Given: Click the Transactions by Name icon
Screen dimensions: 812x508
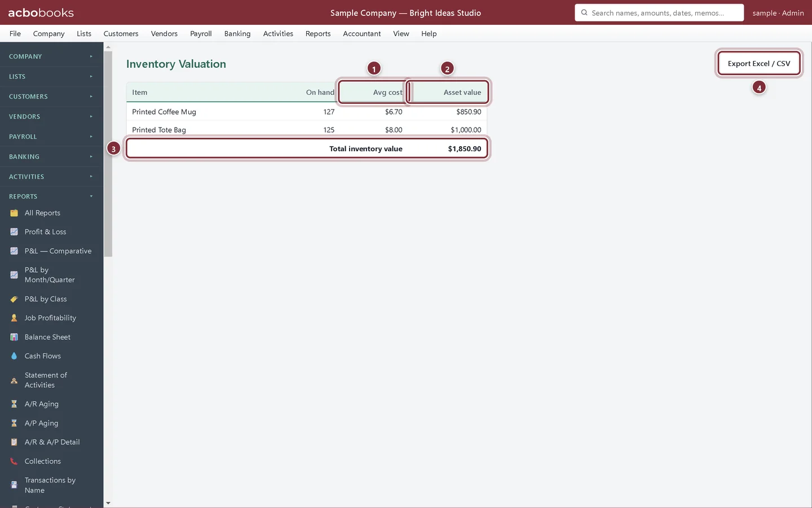Looking at the screenshot, I should tap(14, 485).
